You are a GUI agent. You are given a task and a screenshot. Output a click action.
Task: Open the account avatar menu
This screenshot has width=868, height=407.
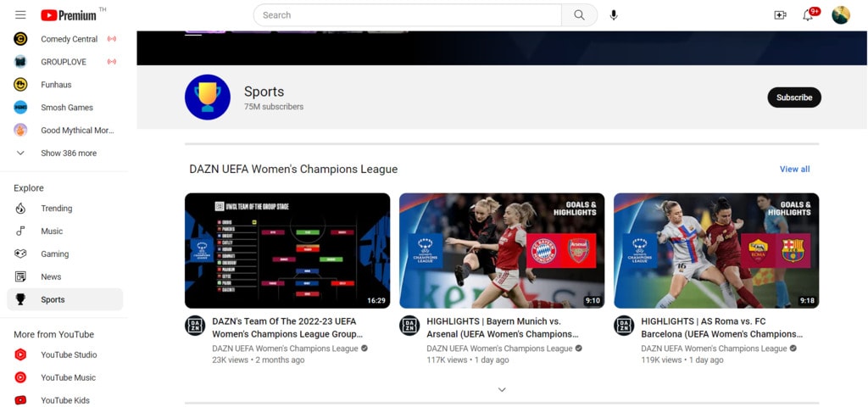tap(841, 15)
